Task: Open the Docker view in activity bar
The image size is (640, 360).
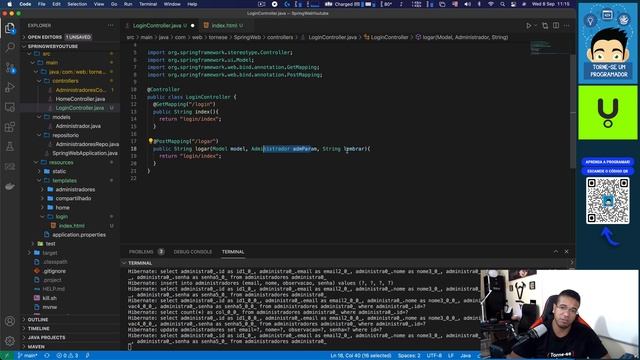Action: (10, 186)
